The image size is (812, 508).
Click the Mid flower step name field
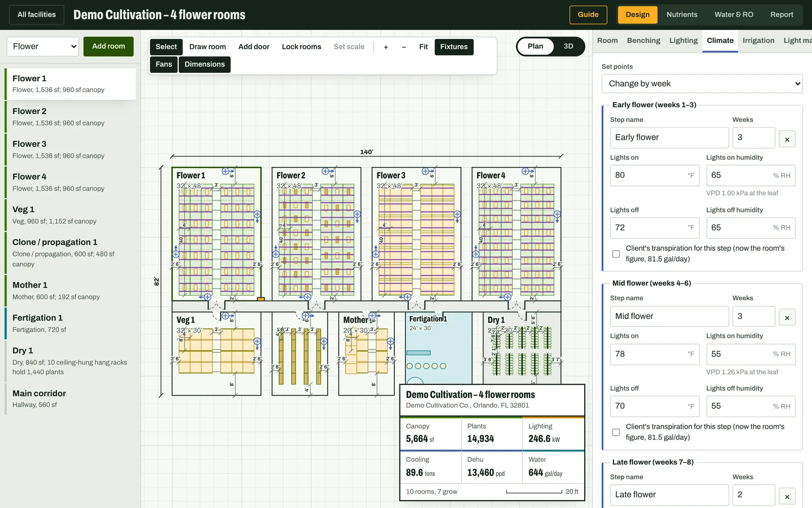coord(669,316)
